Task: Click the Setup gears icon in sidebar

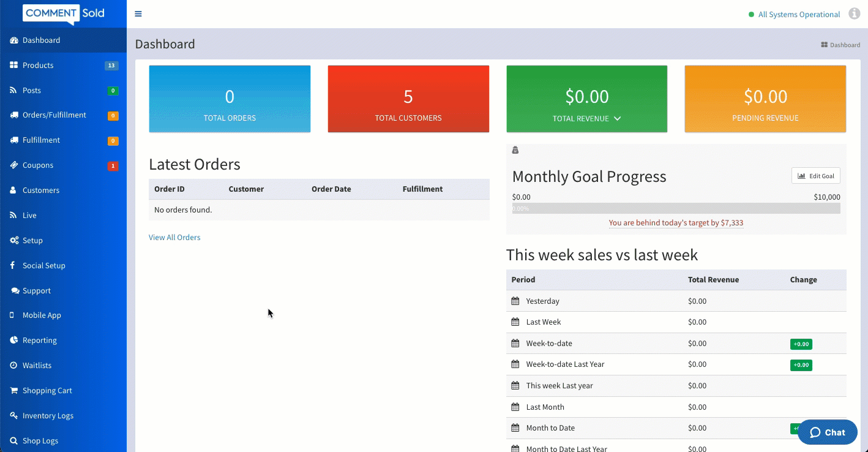Action: pyautogui.click(x=13, y=241)
